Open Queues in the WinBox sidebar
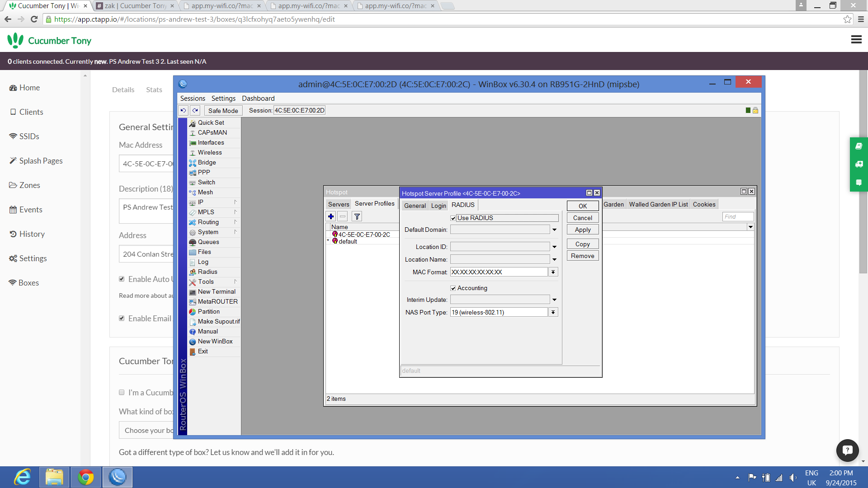Image resolution: width=868 pixels, height=488 pixels. (208, 242)
